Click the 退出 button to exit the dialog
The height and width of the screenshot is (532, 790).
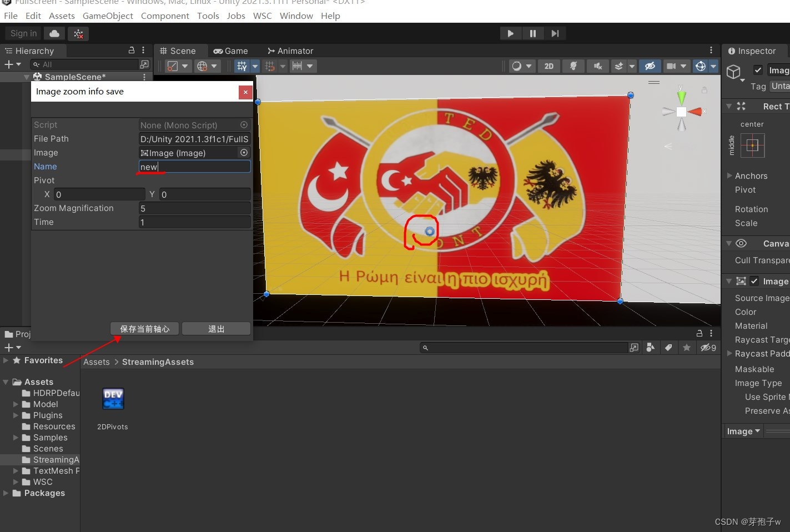(216, 328)
